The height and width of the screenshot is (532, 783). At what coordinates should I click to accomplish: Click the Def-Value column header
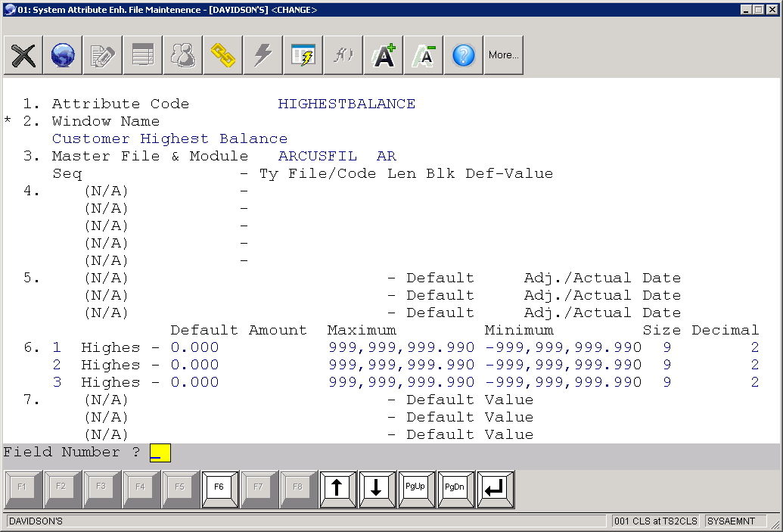509,174
